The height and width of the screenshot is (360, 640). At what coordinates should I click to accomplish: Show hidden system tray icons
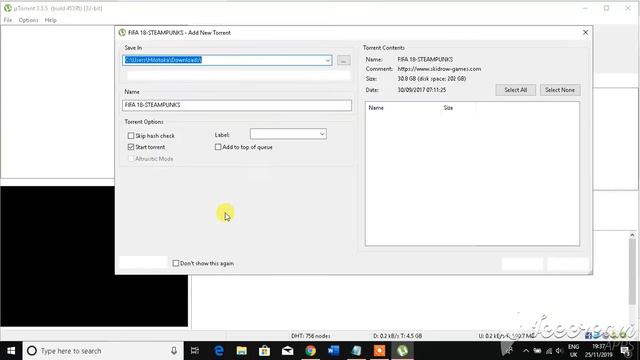(x=526, y=351)
